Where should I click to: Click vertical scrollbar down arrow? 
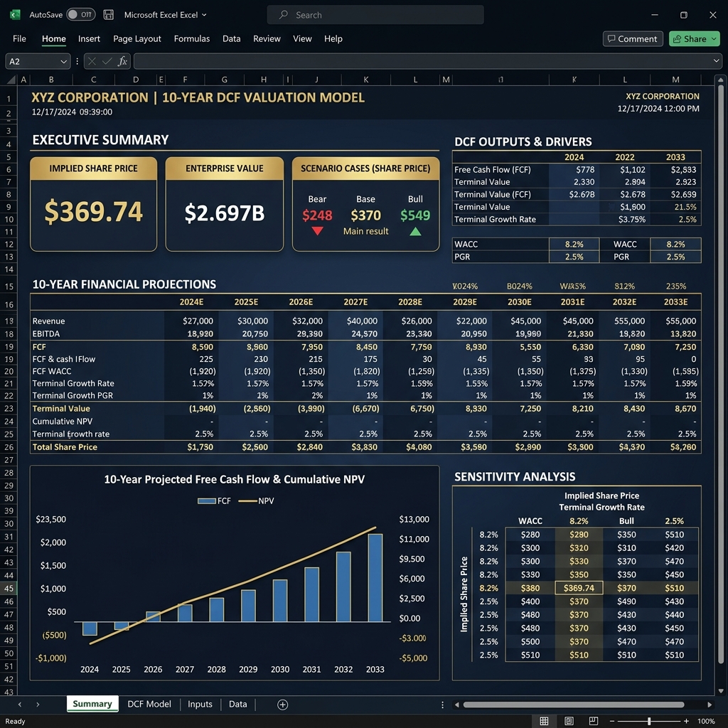[x=721, y=691]
